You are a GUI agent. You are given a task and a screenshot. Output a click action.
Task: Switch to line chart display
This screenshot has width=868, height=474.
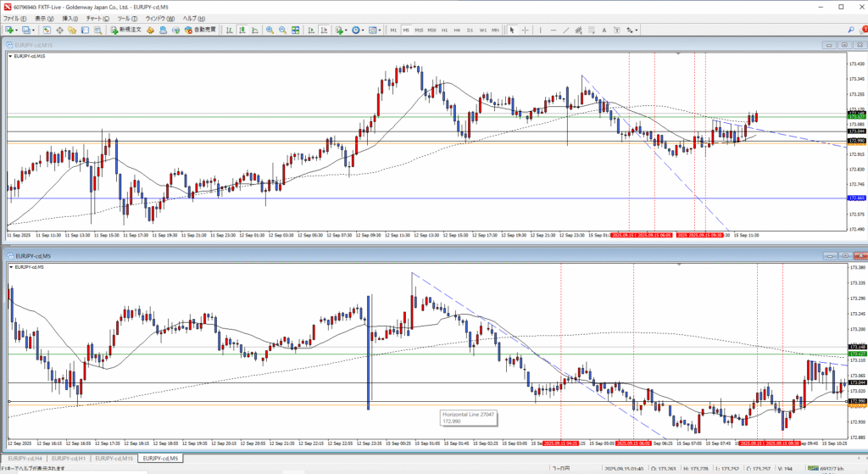coord(254,30)
